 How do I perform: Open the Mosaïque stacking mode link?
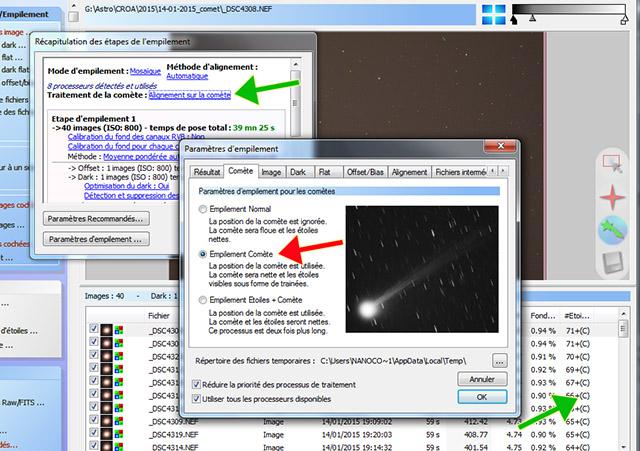145,71
